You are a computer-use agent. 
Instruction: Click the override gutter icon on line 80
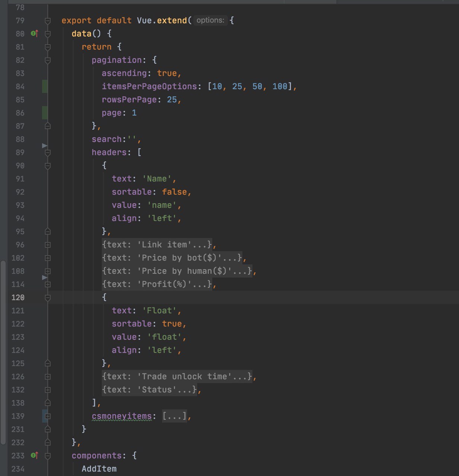(x=34, y=33)
